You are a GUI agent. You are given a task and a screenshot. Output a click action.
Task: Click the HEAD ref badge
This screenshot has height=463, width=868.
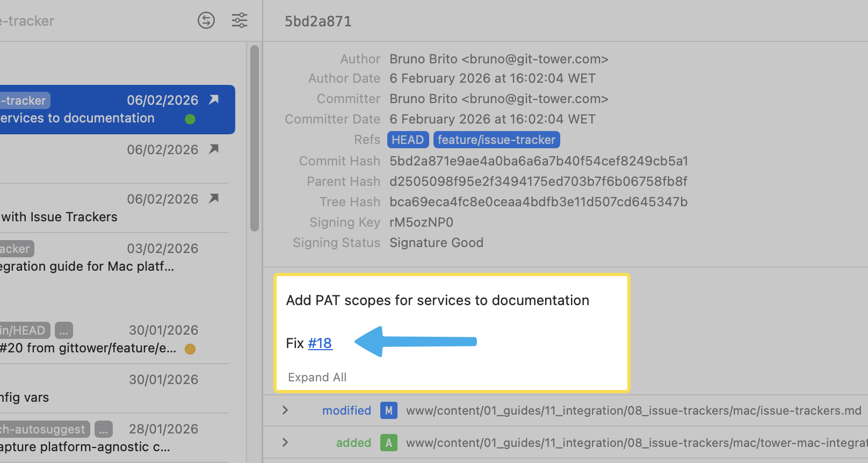coord(408,140)
